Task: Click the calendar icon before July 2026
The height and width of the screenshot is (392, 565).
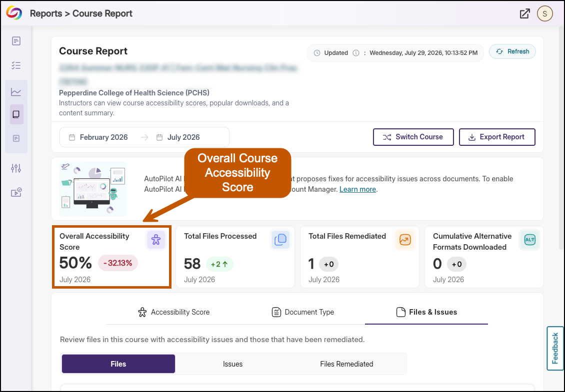Action: click(x=159, y=137)
